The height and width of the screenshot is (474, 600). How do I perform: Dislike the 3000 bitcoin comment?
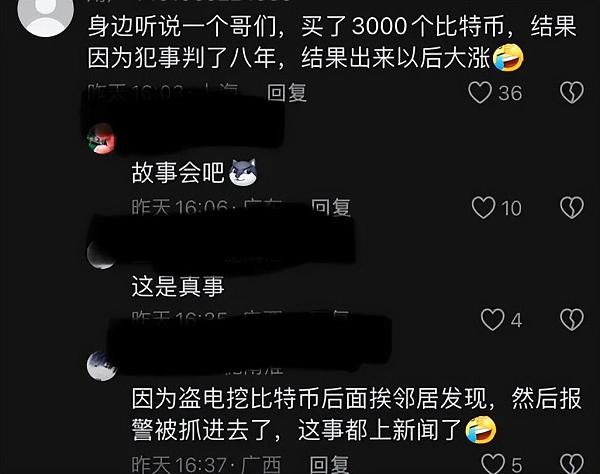pos(572,93)
